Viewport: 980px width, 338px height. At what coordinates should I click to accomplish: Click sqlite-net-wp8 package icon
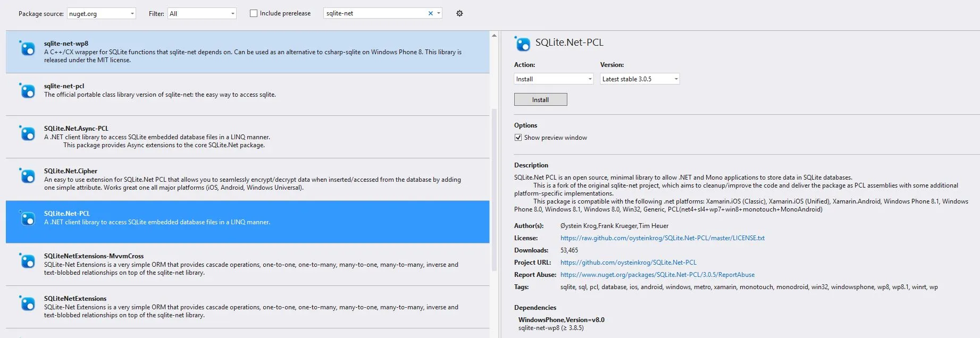(x=27, y=48)
